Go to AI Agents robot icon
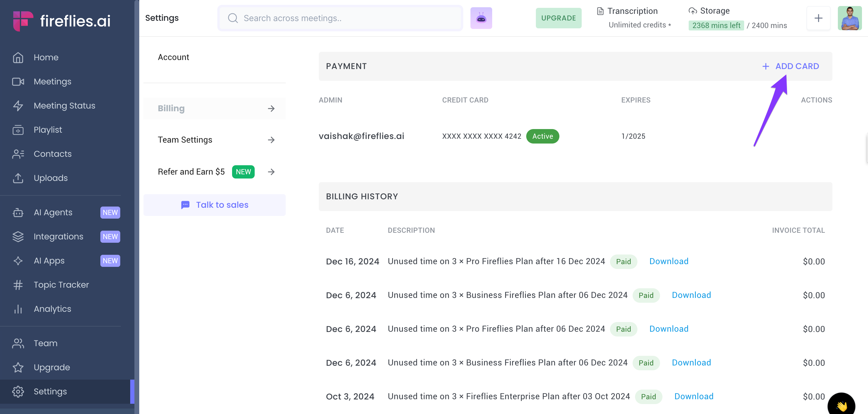Viewport: 868px width, 414px height. click(x=18, y=212)
